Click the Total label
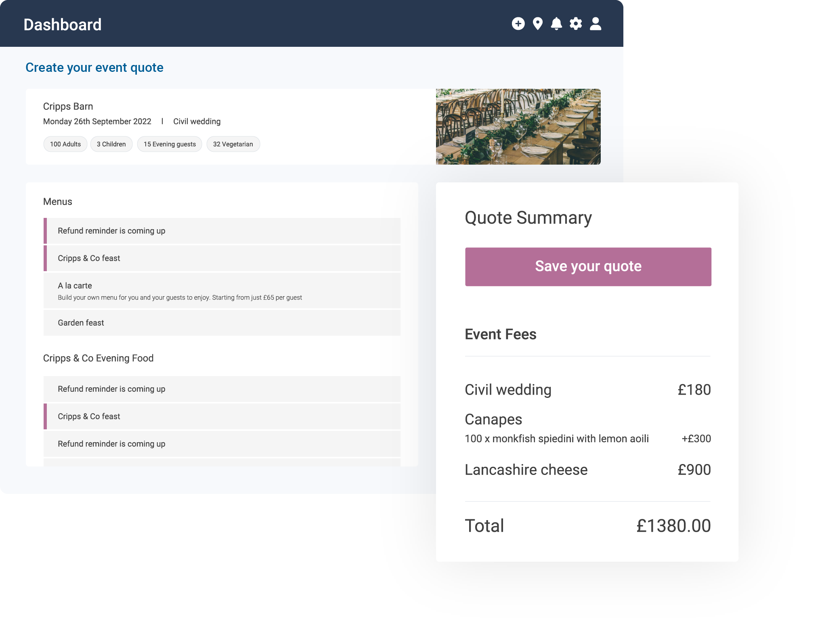 (484, 526)
